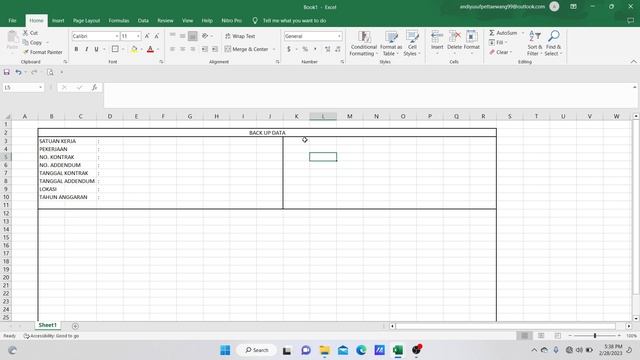Increase font size with A icon
Viewport: 640px width, 360px height.
[x=147, y=36]
